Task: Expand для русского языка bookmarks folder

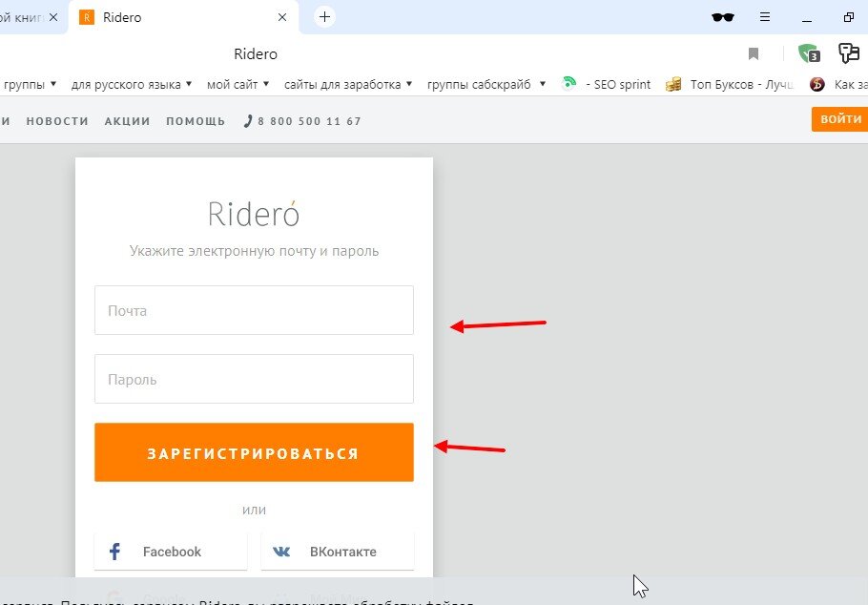Action: pyautogui.click(x=132, y=84)
